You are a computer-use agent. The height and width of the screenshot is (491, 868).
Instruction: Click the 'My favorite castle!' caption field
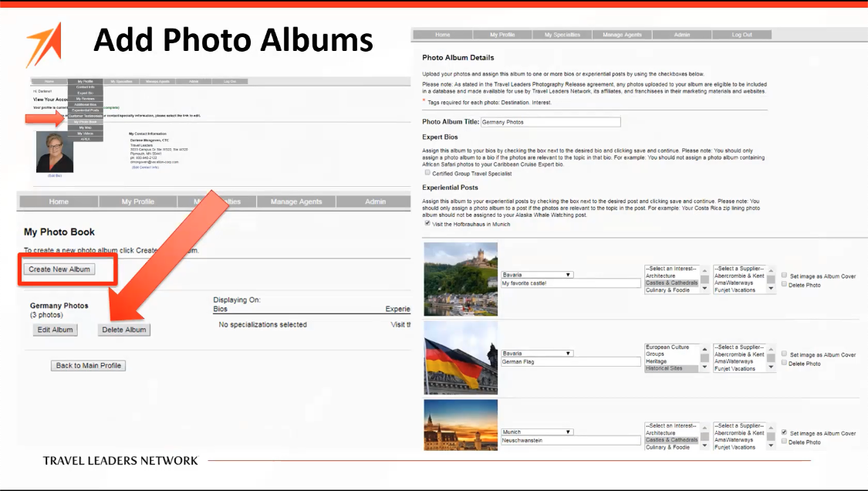click(571, 283)
